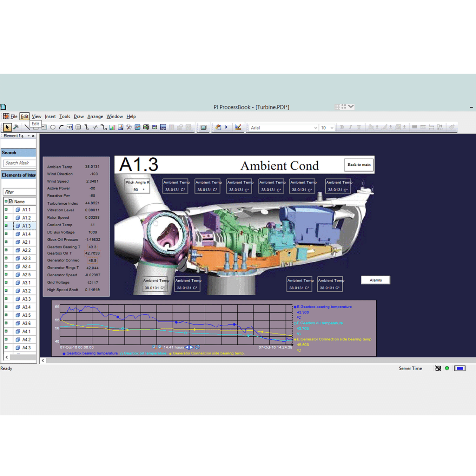Open the Window menu
This screenshot has height=476, width=476.
(x=115, y=116)
